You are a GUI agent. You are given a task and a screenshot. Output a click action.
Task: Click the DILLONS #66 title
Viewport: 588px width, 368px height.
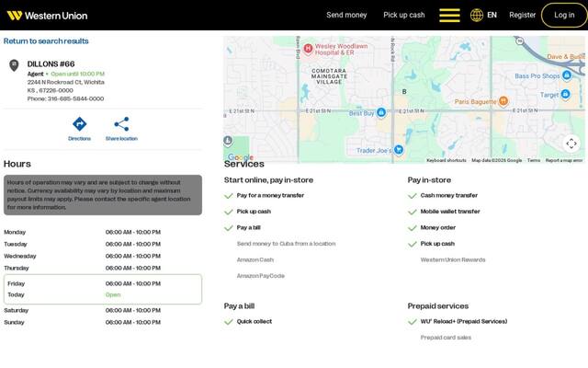click(x=51, y=64)
